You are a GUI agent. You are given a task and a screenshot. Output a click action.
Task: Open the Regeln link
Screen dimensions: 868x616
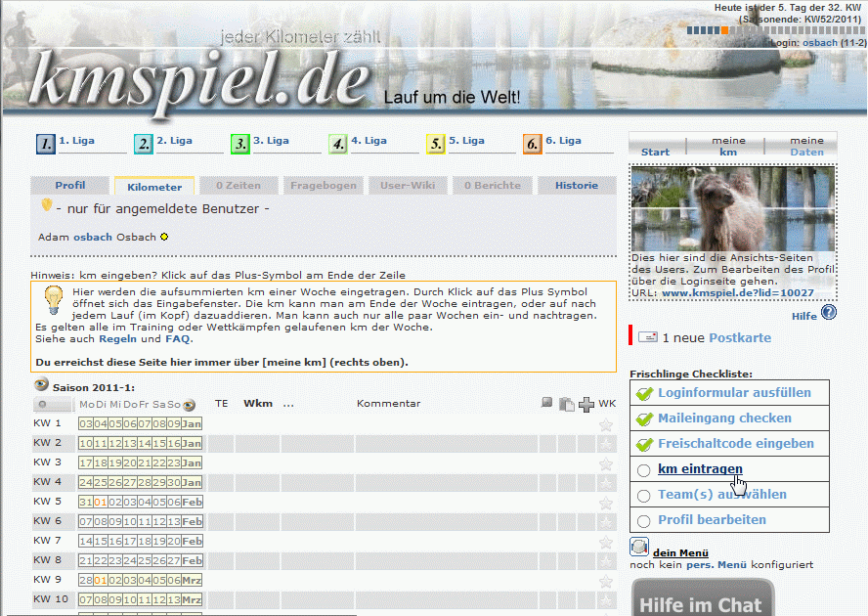pyautogui.click(x=117, y=339)
